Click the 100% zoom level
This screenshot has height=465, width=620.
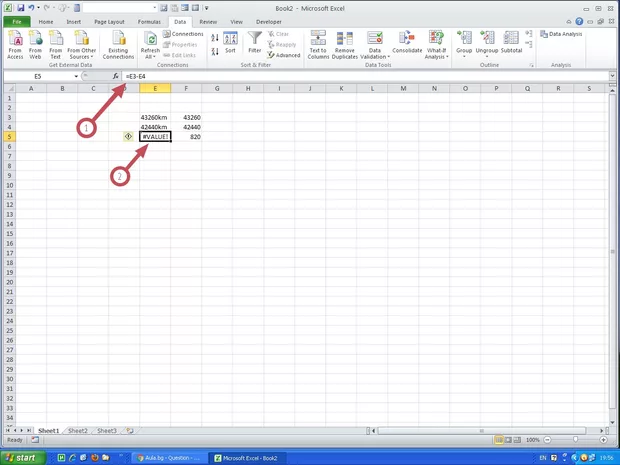(x=533, y=440)
